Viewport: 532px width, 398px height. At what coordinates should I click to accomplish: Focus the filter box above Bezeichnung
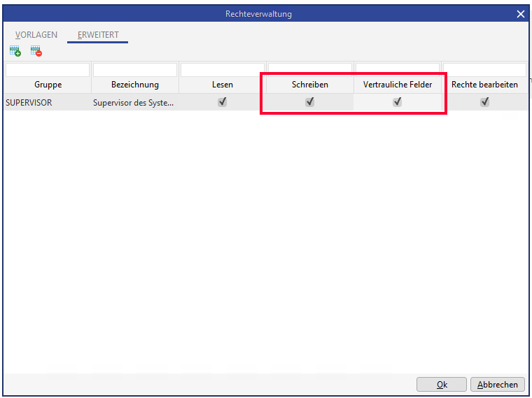coord(135,70)
